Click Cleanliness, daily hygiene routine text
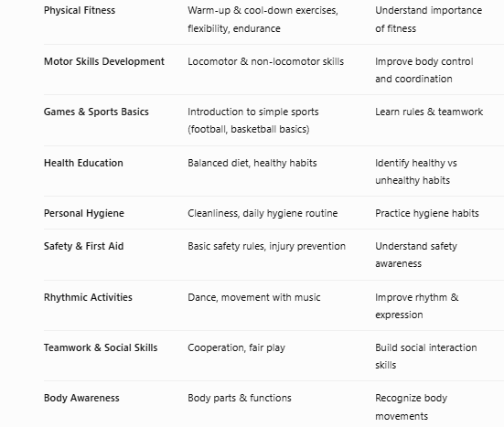The image size is (504, 427). pyautogui.click(x=263, y=213)
